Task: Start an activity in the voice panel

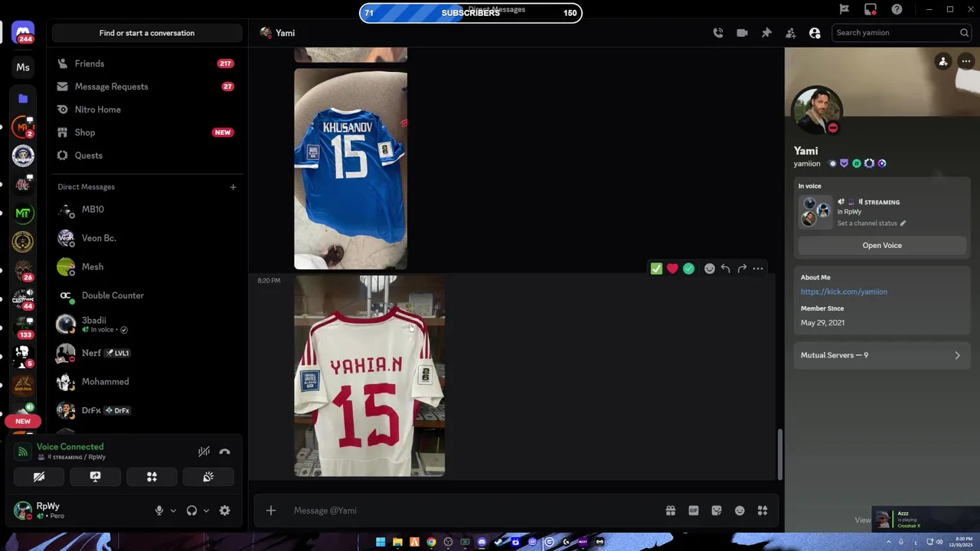Action: point(152,477)
